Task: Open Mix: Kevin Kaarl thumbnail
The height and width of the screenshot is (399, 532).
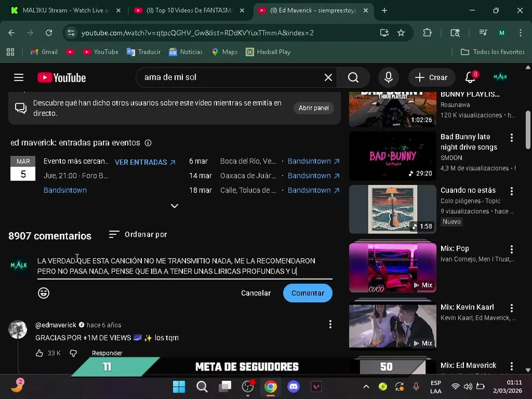Action: coord(392,326)
